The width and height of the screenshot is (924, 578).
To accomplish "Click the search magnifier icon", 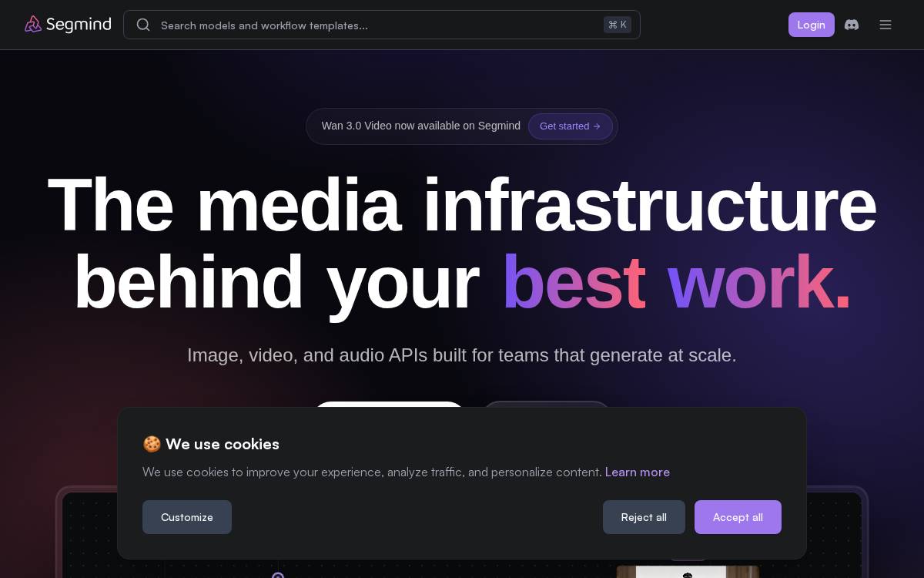I will point(143,25).
